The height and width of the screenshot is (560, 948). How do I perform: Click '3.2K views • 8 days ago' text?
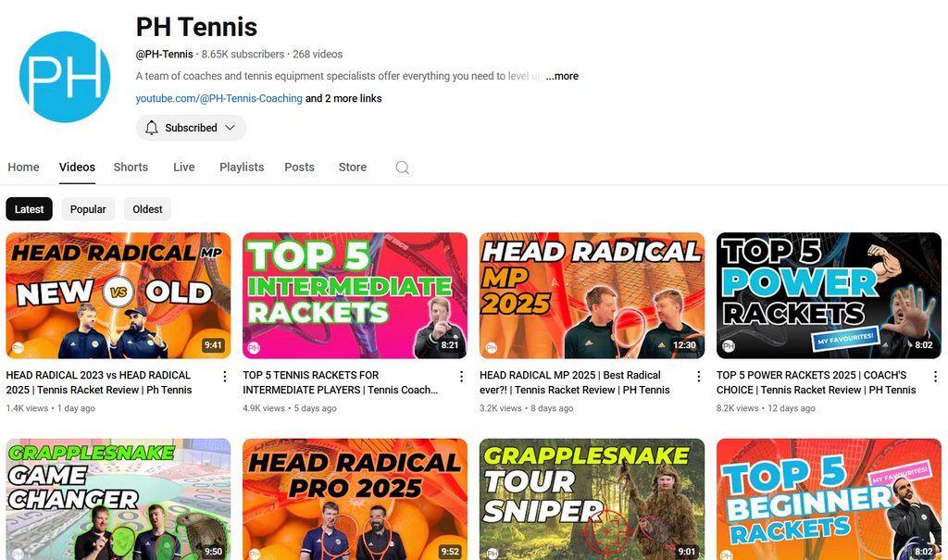point(527,408)
